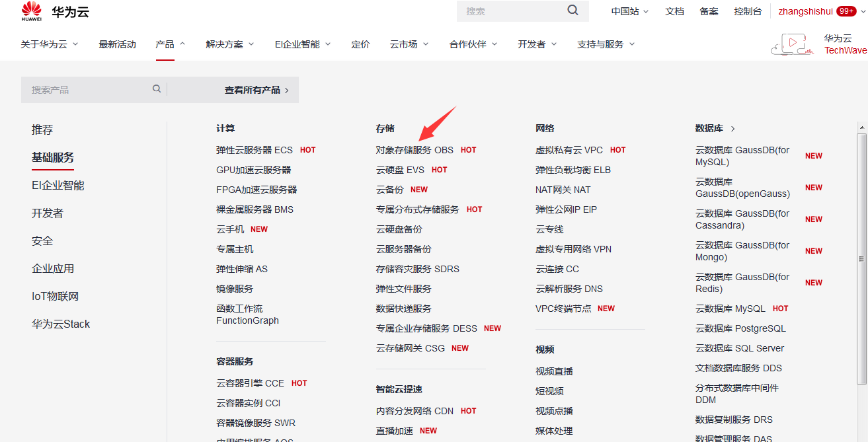Screen dimensions: 868x442
Task: Open 对象存储服务 OBS
Action: pos(414,150)
